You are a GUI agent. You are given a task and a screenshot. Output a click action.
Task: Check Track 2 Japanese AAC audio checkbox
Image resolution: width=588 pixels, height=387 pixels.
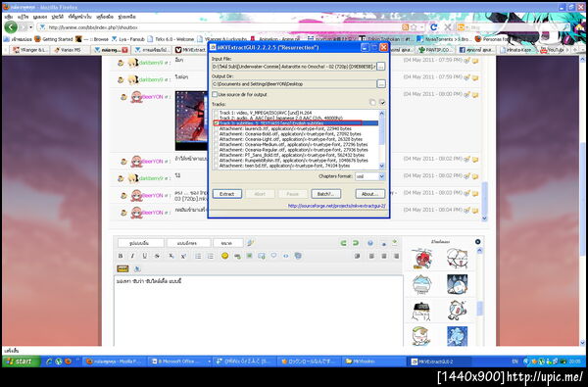pyautogui.click(x=216, y=118)
